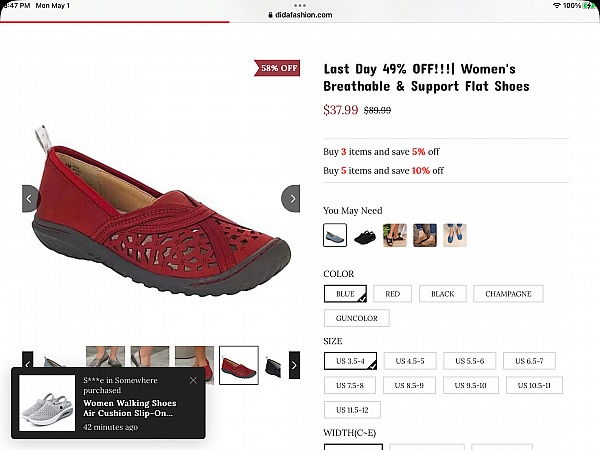Choose size US 6.5-7
This screenshot has height=450, width=600.
[x=529, y=361]
